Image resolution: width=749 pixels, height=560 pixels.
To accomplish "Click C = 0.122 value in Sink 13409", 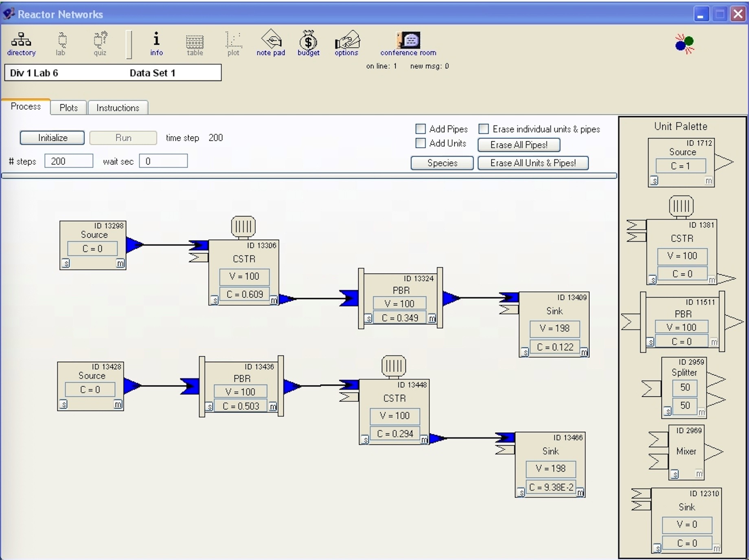I will pyautogui.click(x=555, y=347).
